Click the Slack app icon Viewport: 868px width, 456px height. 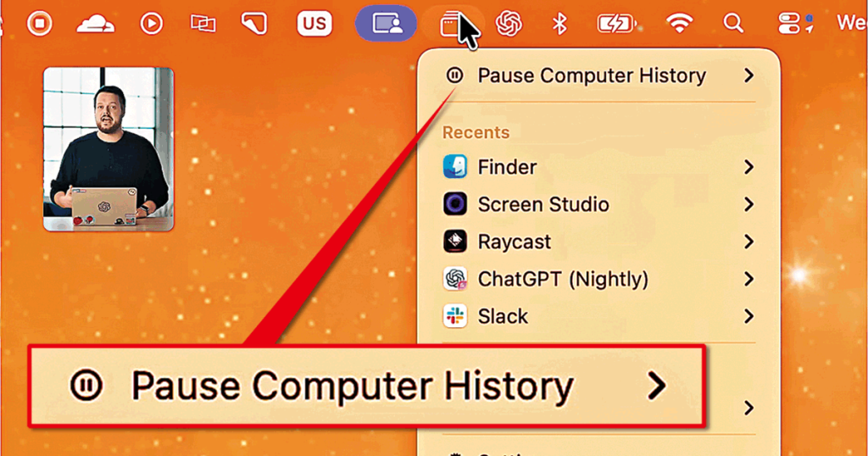tap(455, 316)
